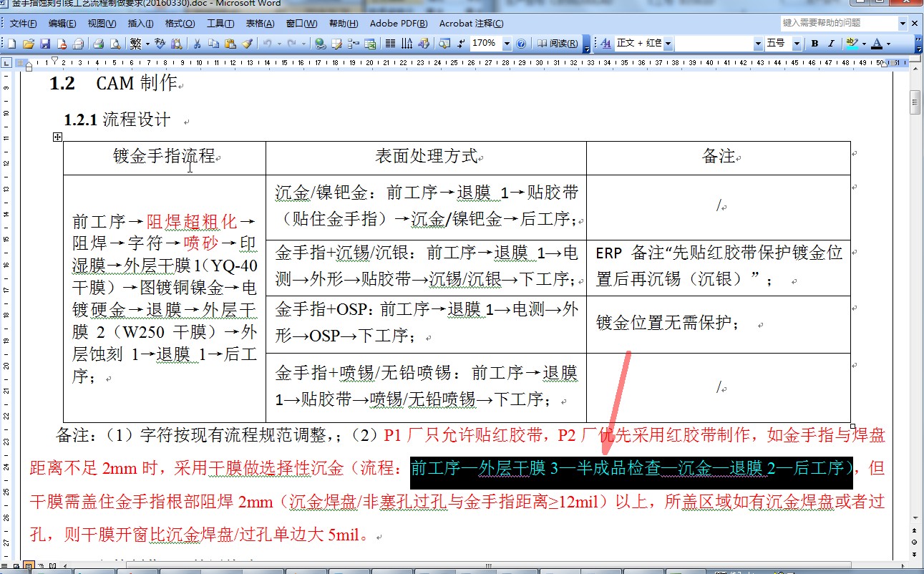Open the 视图(V) menu

[102, 24]
